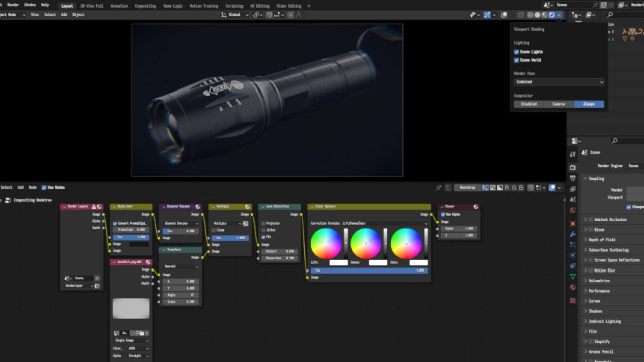Click the viewport gizmo toggle icon

tap(487, 15)
